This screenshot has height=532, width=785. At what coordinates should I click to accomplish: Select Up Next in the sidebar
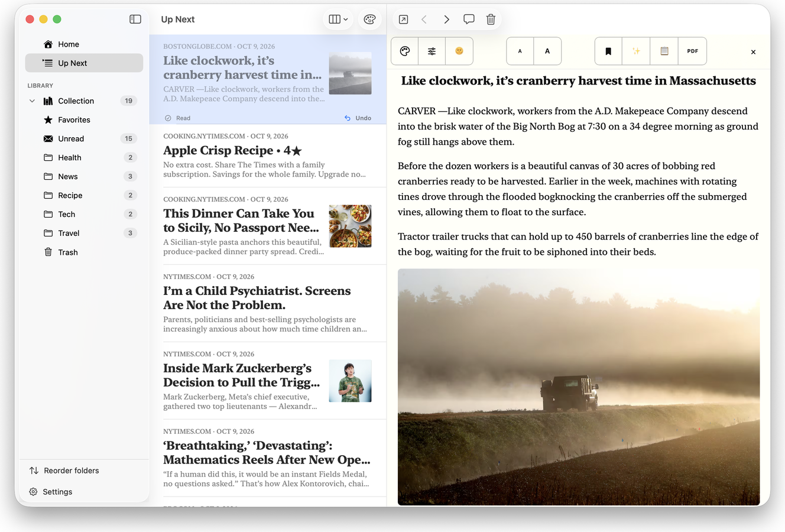(84, 63)
